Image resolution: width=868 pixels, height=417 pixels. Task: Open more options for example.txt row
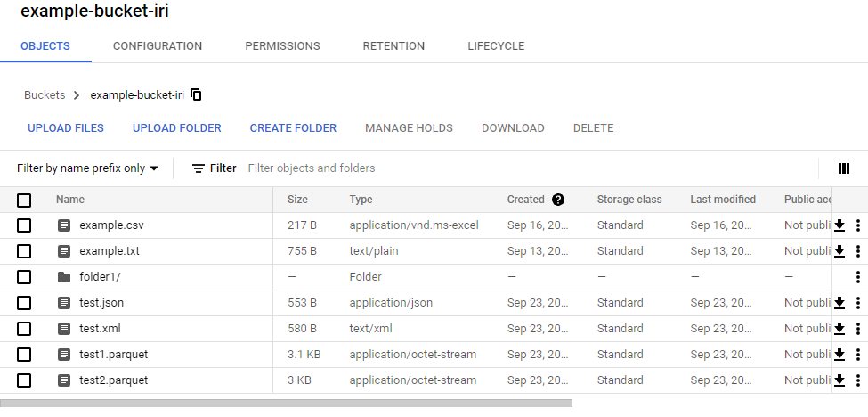tap(857, 251)
